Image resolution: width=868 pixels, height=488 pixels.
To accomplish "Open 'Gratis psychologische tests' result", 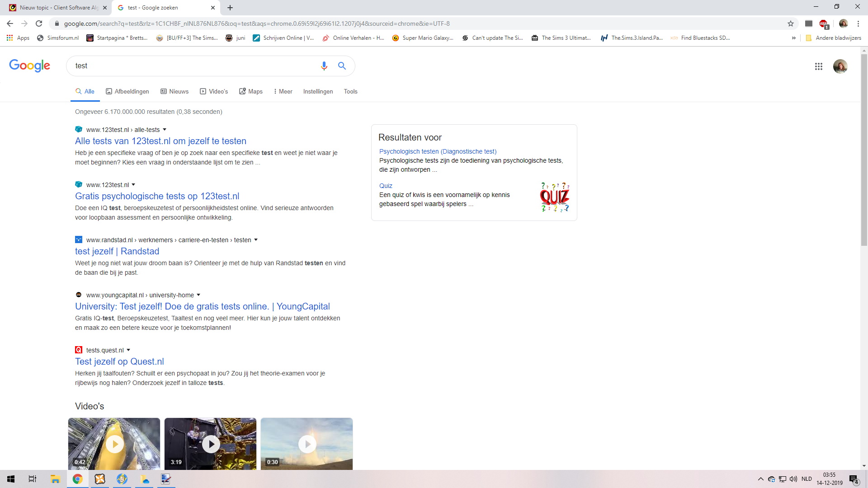I will [157, 196].
